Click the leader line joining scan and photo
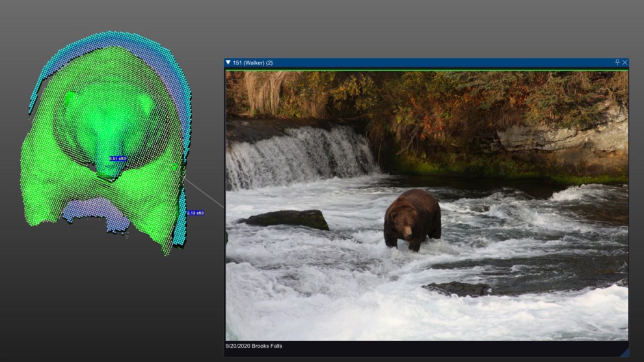The image size is (644, 362). coord(204,193)
